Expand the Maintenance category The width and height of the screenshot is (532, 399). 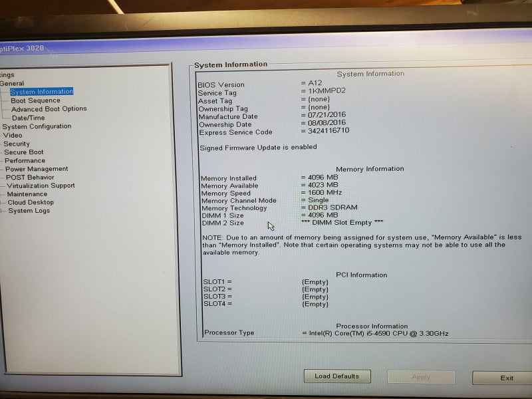[x=27, y=194]
